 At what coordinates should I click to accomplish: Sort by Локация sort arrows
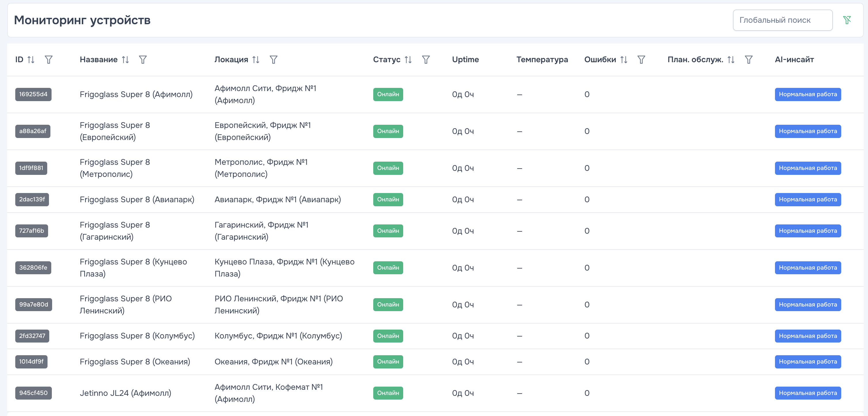click(x=256, y=60)
